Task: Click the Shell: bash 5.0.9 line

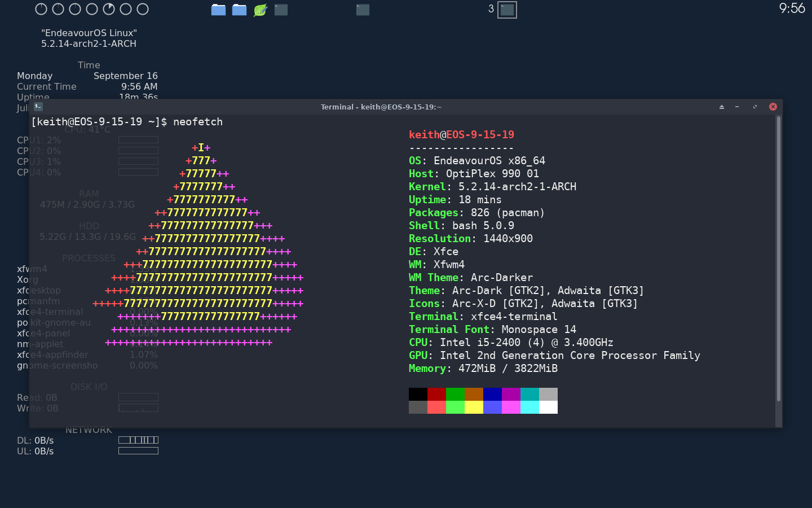Action: coord(461,226)
